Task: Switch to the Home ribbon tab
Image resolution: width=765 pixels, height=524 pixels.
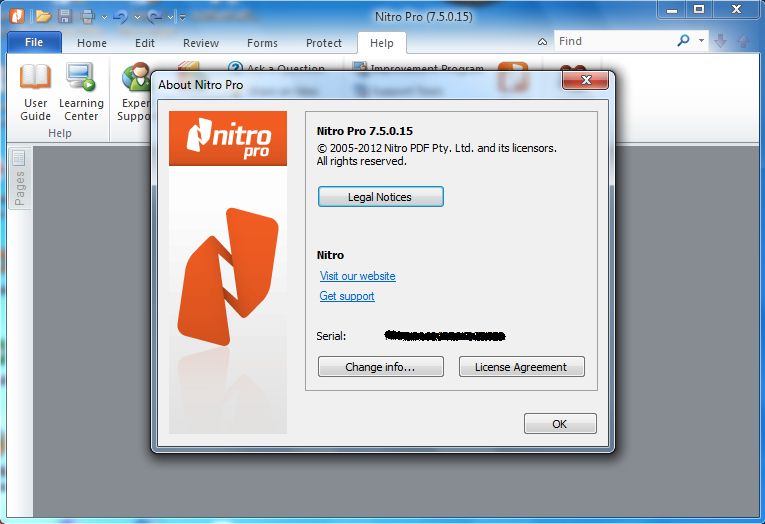Action: (92, 43)
